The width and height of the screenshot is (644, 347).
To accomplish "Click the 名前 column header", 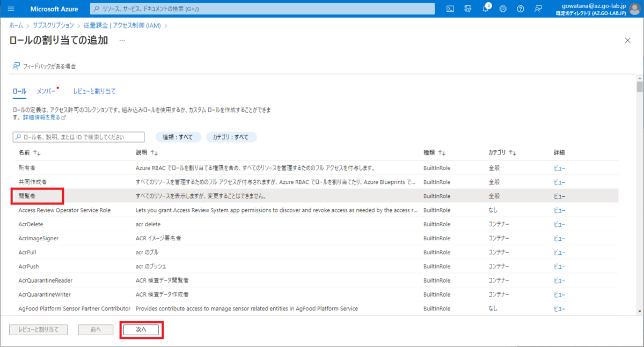I will pyautogui.click(x=25, y=153).
